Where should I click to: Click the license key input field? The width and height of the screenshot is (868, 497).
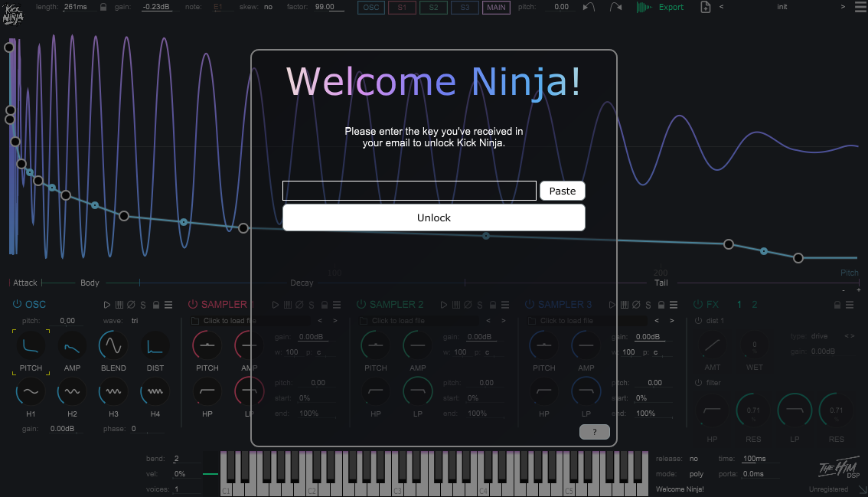(x=409, y=191)
